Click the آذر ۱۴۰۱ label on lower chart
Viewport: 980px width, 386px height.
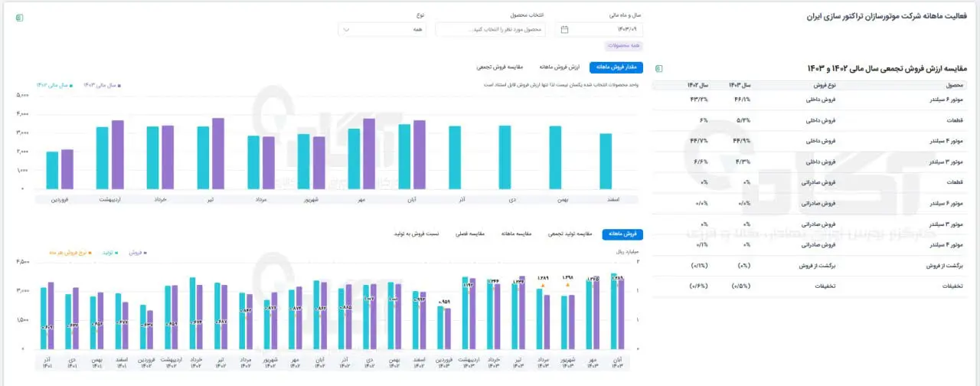click(47, 362)
